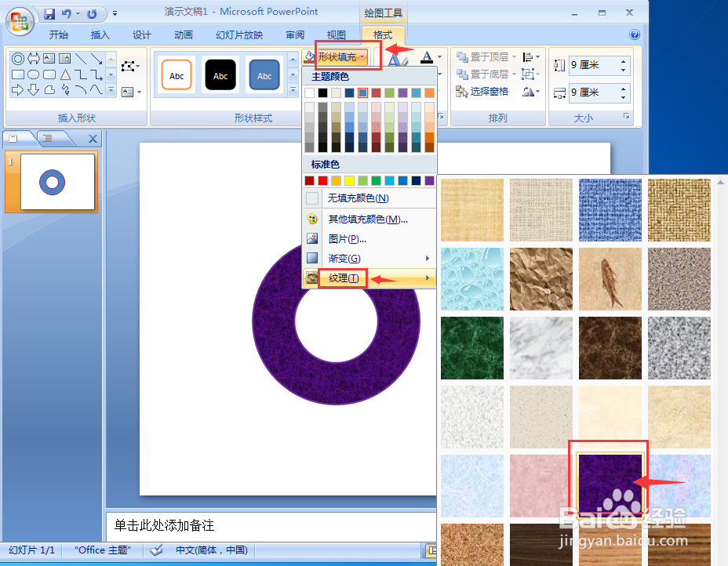Switch to the 设计 (Design) tab
728x566 pixels.
click(142, 34)
